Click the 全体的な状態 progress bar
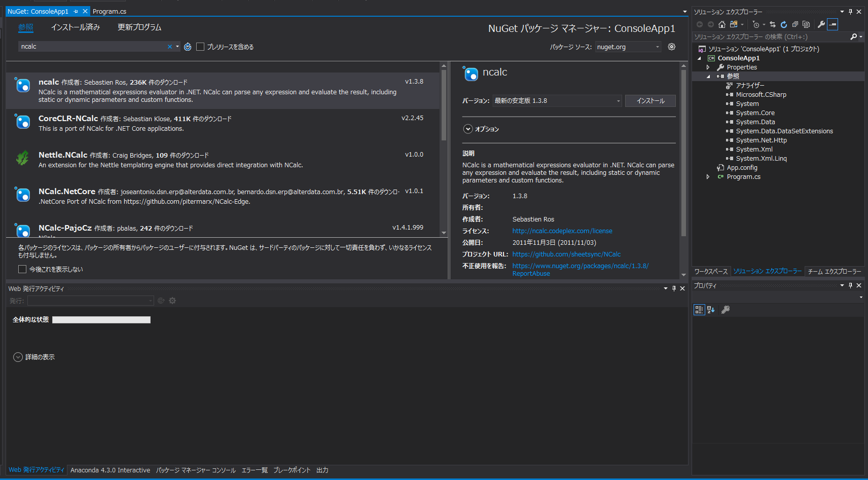The width and height of the screenshot is (868, 480). [x=101, y=319]
